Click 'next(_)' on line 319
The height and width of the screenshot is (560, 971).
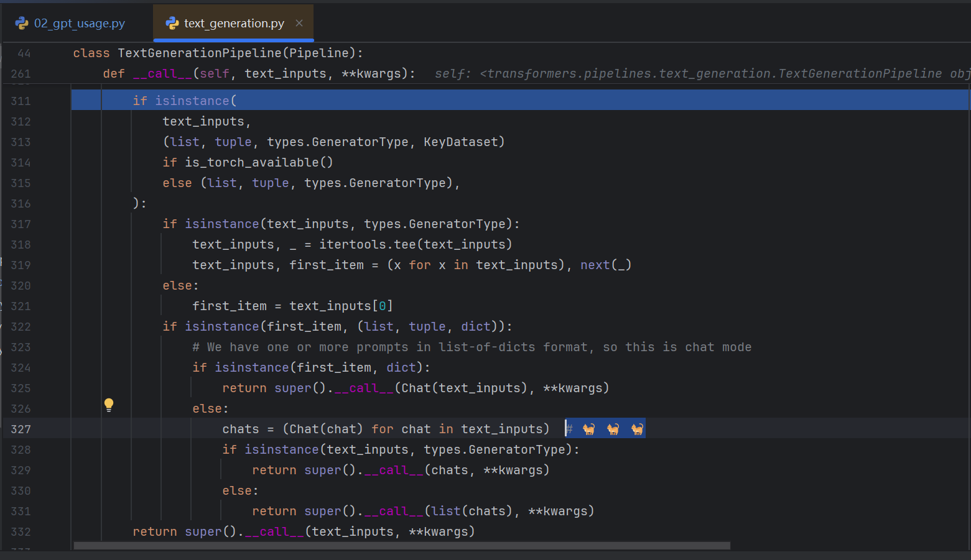(606, 265)
